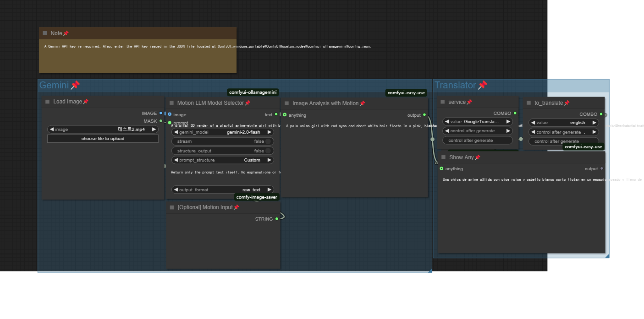Click the pin icon on the Load Image node
The width and height of the screenshot is (644, 319).
[86, 102]
